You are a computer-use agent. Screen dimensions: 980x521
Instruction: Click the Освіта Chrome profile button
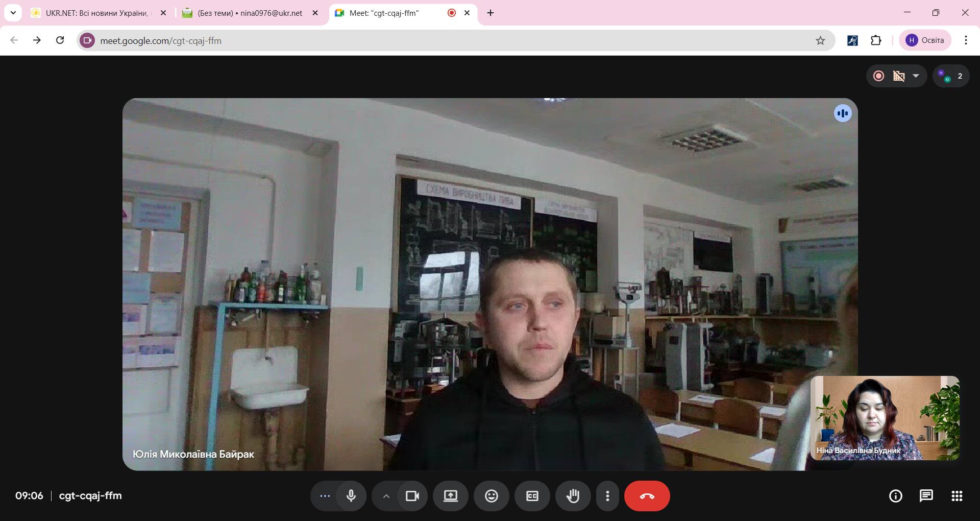(x=925, y=40)
